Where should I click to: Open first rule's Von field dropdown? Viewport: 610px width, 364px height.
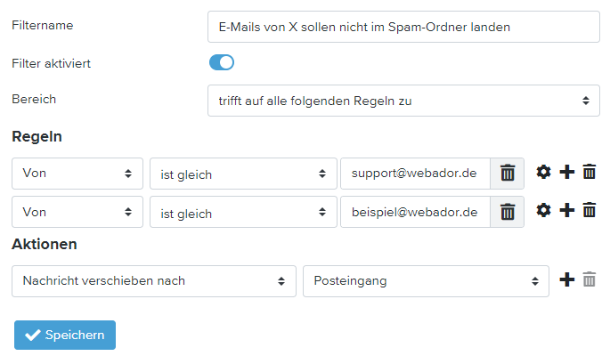[77, 174]
